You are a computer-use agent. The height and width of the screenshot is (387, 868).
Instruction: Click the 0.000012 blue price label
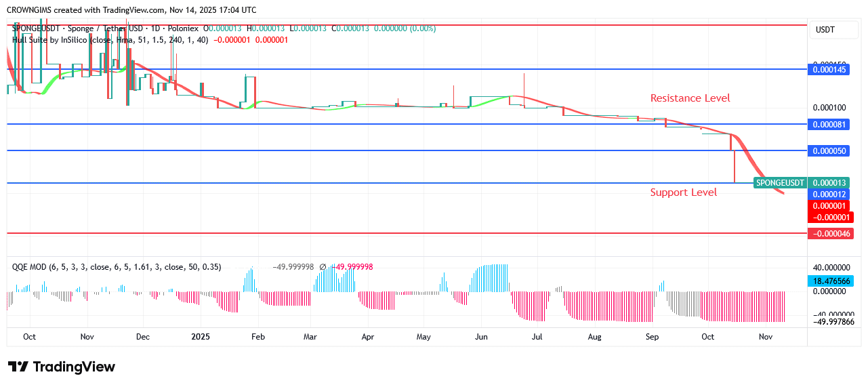pyautogui.click(x=830, y=194)
